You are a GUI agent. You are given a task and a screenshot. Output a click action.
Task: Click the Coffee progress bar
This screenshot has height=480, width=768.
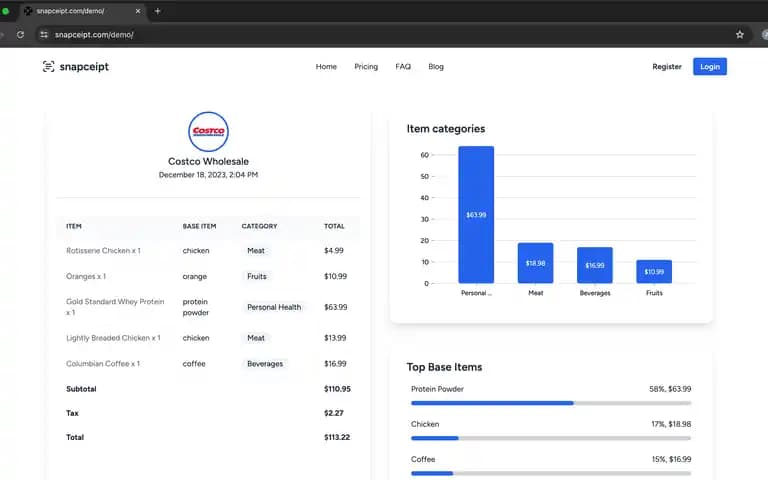coord(551,474)
